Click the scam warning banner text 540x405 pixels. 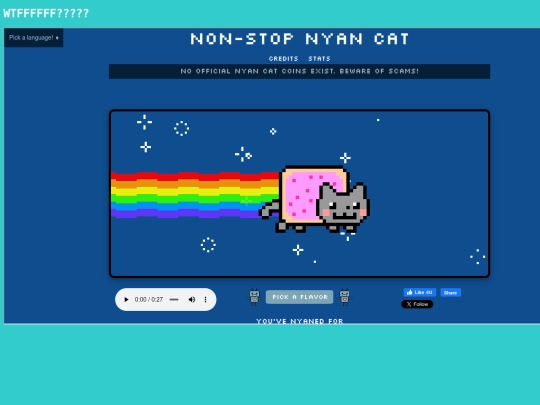point(300,71)
